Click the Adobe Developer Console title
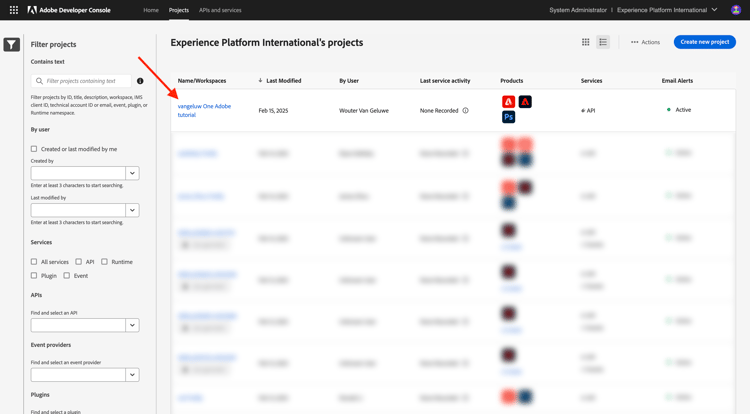The height and width of the screenshot is (414, 750). (x=75, y=10)
